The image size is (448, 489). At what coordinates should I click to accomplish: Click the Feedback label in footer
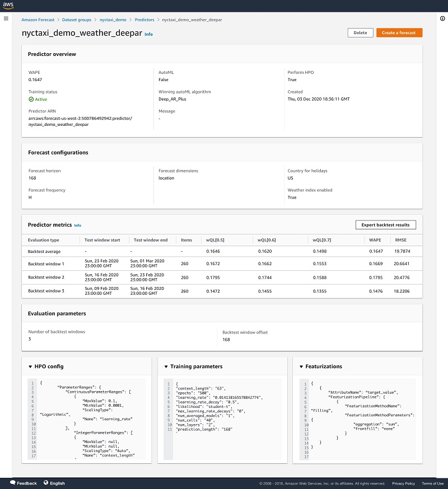coord(27,483)
